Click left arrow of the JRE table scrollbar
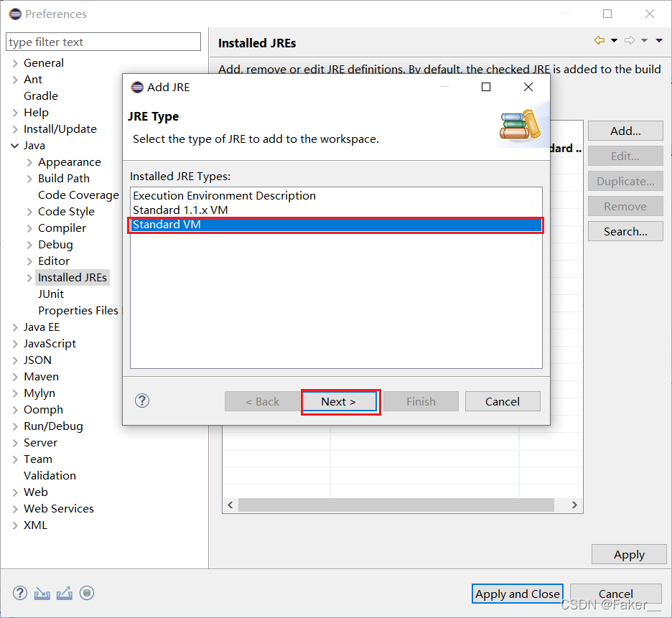Screen dimensions: 672x618 [230, 505]
